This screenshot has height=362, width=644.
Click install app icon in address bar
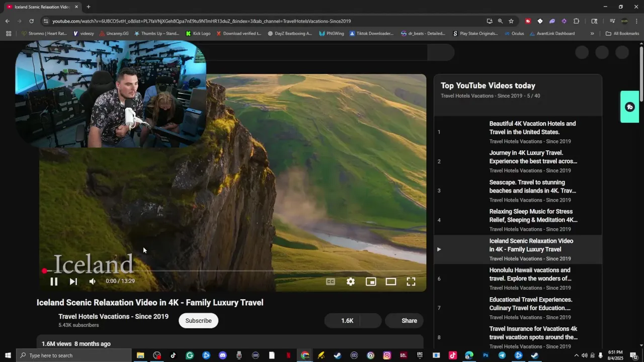(490, 21)
